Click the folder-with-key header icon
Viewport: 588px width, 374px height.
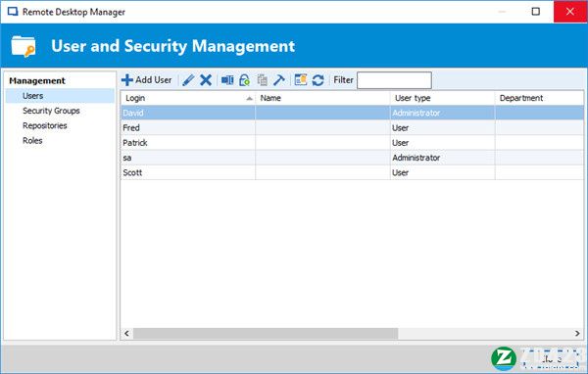pos(24,46)
